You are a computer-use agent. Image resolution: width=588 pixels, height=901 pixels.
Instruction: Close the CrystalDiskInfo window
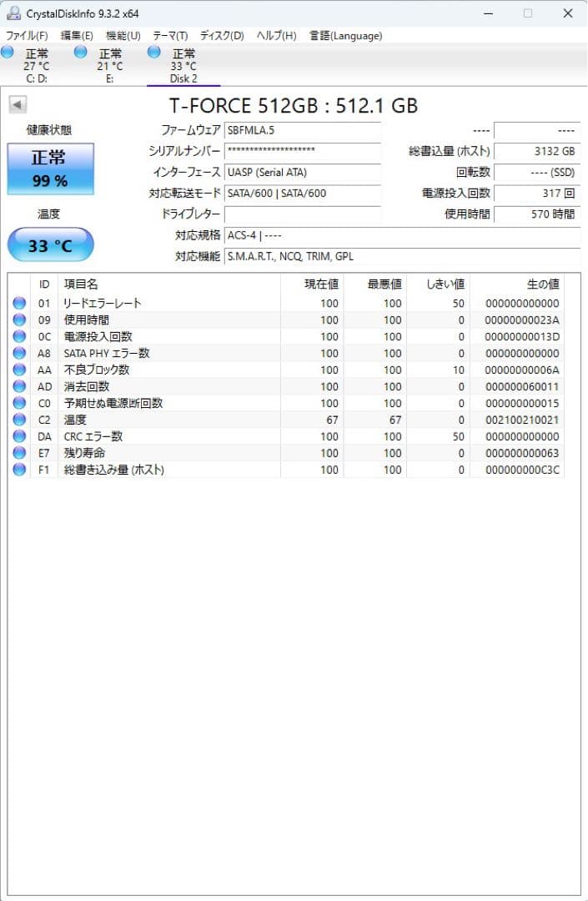pos(568,13)
